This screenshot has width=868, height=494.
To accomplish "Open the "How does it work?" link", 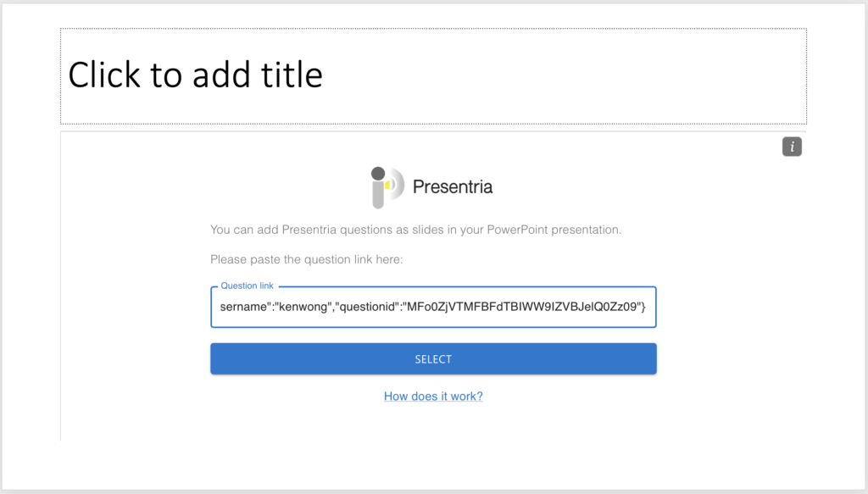I will click(433, 396).
